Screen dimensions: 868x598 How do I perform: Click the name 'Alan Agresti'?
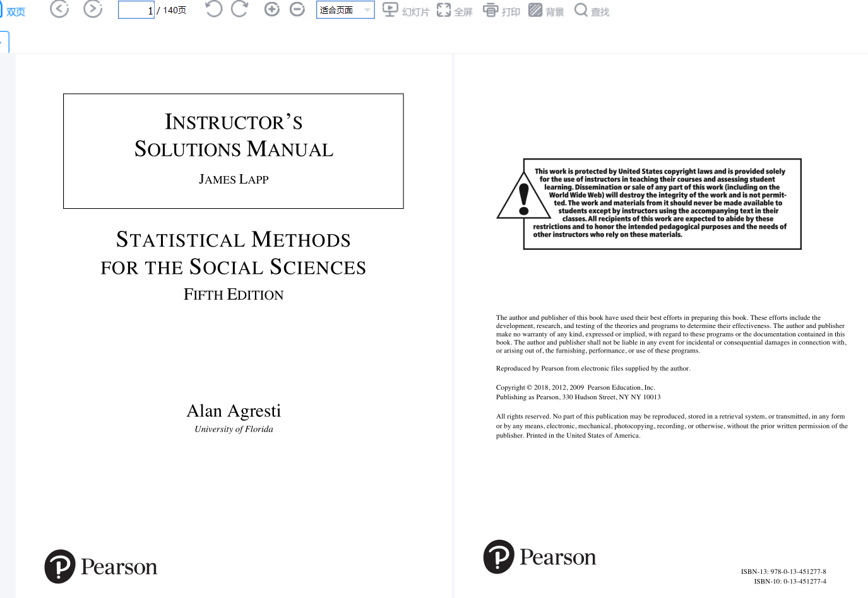[x=234, y=411]
